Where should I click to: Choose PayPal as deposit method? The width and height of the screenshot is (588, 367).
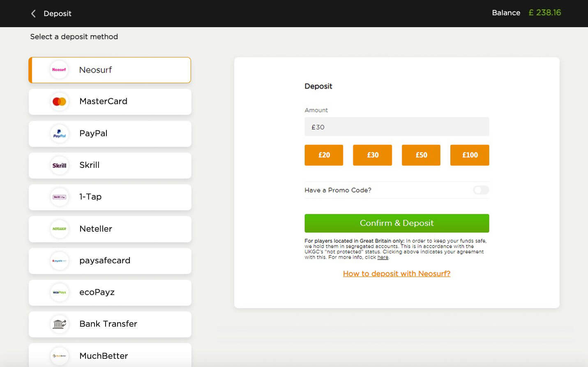coord(110,134)
